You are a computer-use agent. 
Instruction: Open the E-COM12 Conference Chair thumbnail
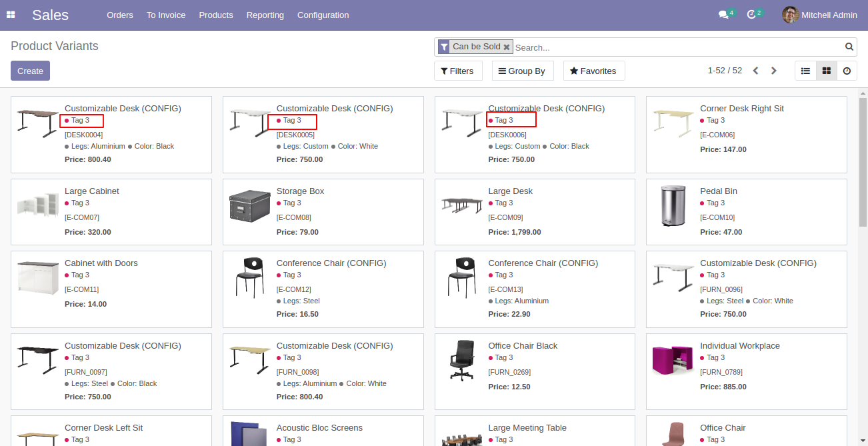tap(250, 277)
